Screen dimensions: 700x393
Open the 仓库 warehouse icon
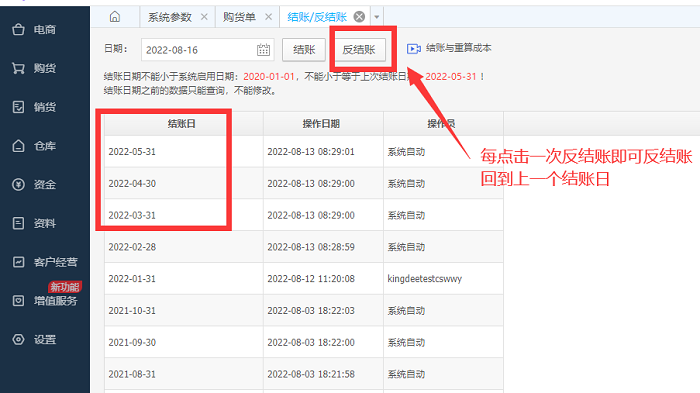pos(18,146)
